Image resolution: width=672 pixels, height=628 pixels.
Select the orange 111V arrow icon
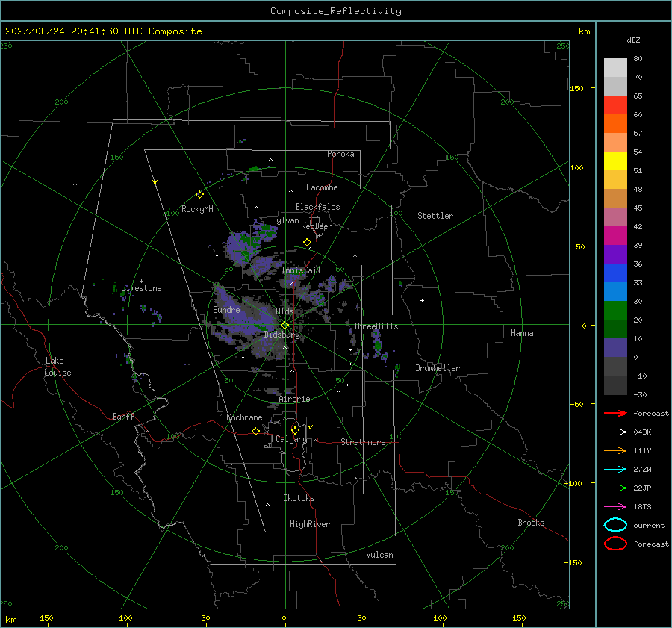click(615, 450)
